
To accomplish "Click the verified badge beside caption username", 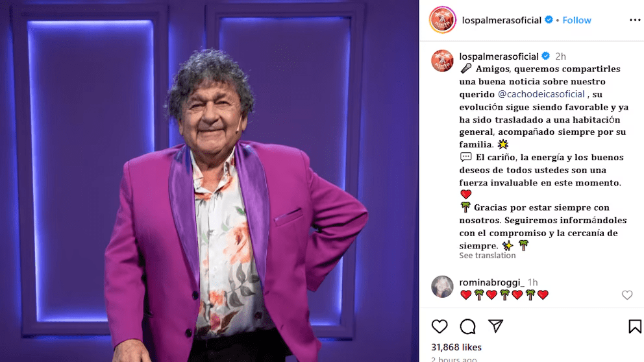I will click(x=546, y=56).
